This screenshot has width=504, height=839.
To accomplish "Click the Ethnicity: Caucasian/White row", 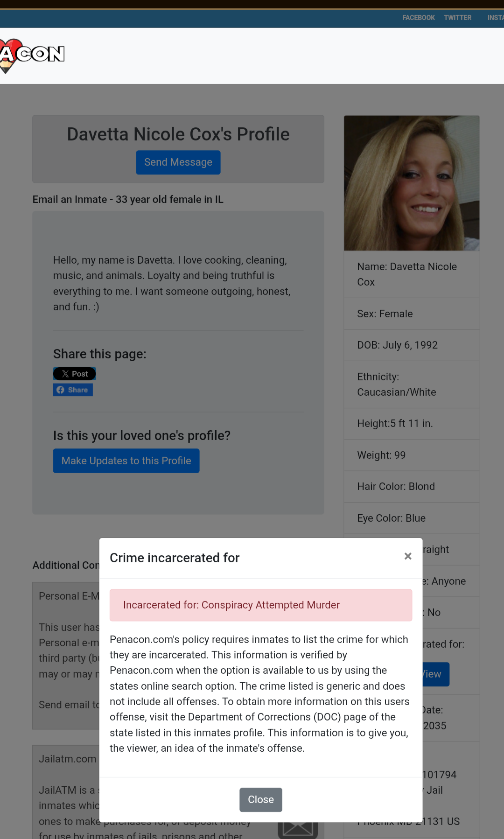I will pyautogui.click(x=412, y=385).
